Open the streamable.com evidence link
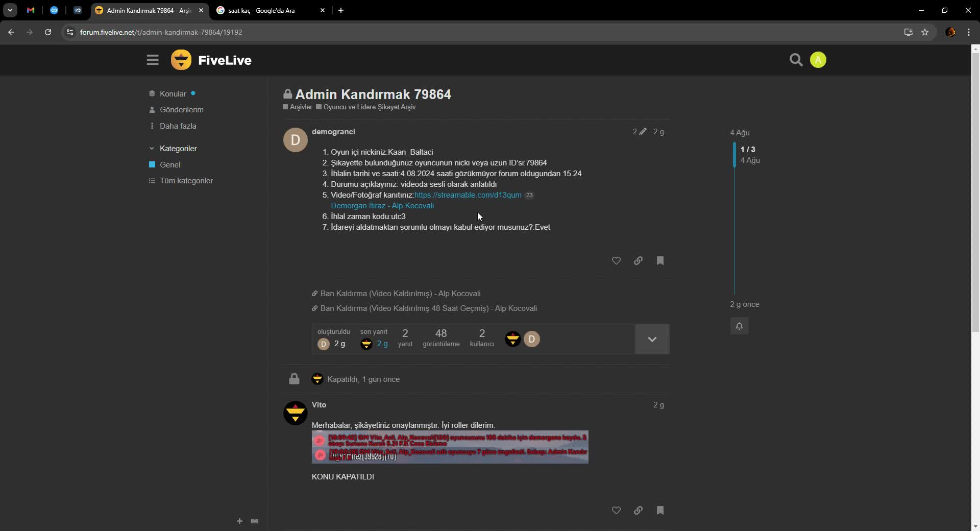 (x=467, y=195)
